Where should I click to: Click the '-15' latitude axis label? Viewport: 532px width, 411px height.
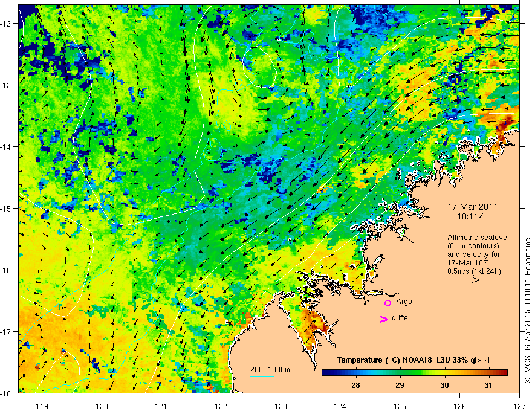(x=7, y=209)
